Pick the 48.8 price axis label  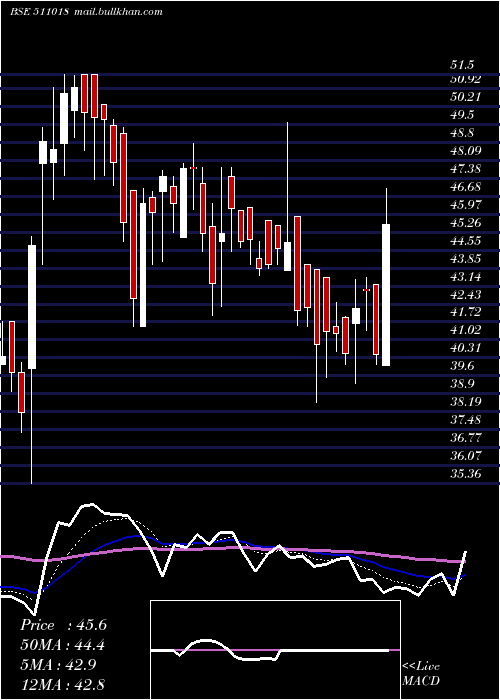coord(462,133)
